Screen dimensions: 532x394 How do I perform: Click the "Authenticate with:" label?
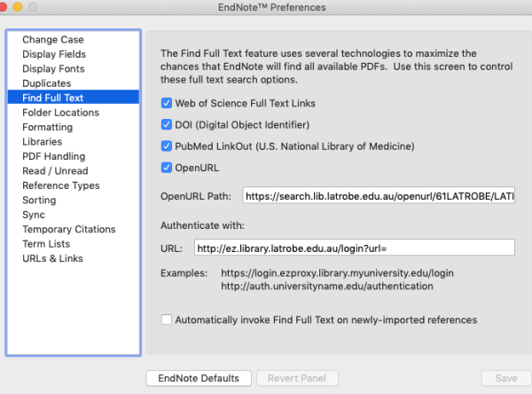pos(202,225)
